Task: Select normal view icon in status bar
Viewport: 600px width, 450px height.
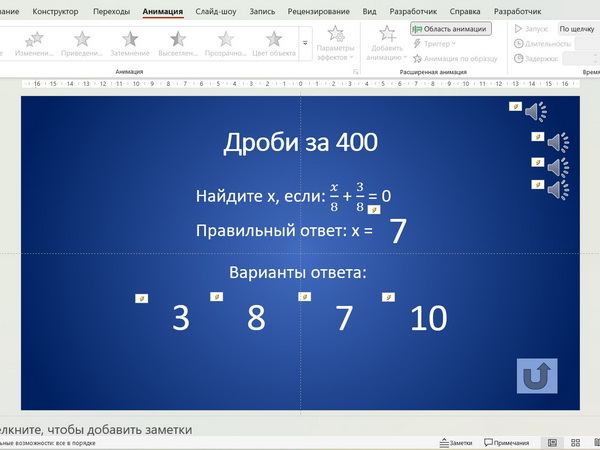Action: click(x=551, y=442)
